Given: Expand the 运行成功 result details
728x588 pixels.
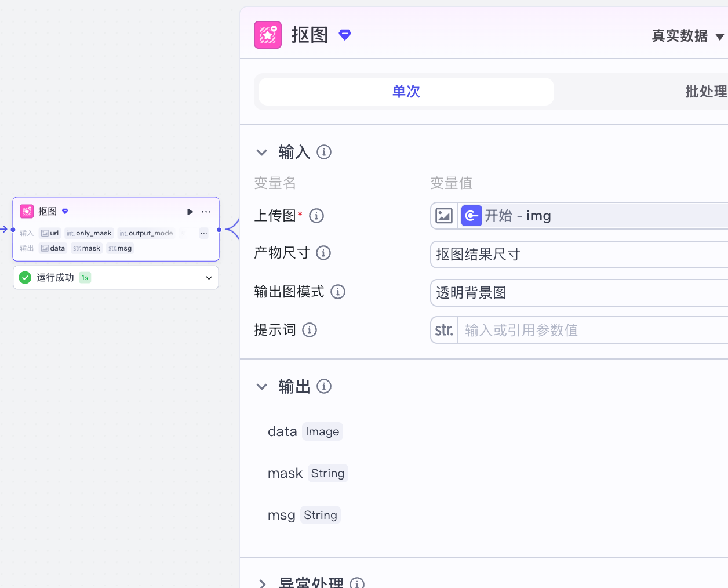Looking at the screenshot, I should (209, 278).
